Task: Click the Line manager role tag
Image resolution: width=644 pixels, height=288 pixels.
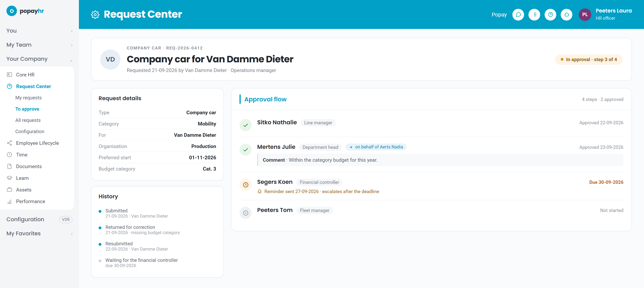Action: pyautogui.click(x=318, y=123)
